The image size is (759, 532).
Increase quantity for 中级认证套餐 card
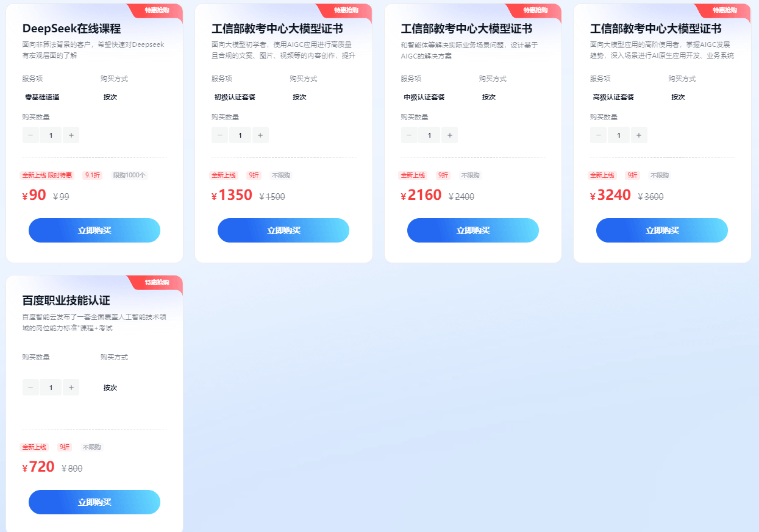pos(450,135)
